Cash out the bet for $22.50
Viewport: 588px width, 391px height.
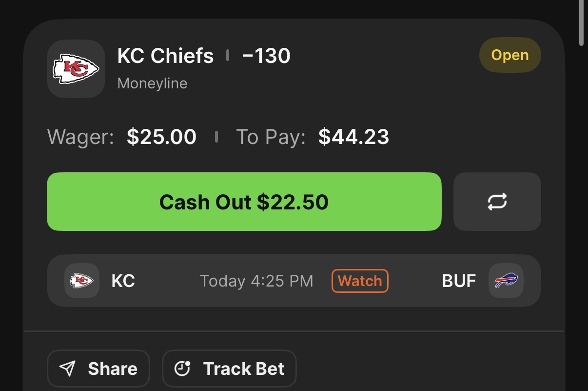[244, 202]
